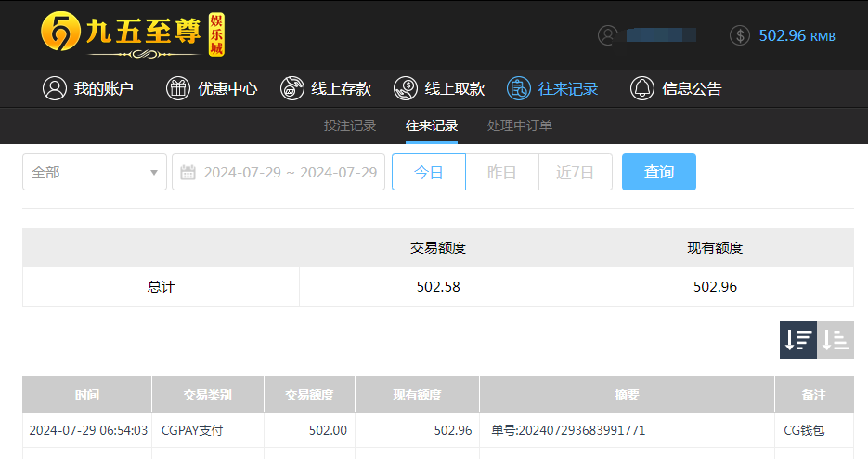Click the 线上取款 withdrawal icon
Screen dimensions: 868x459
tap(405, 89)
